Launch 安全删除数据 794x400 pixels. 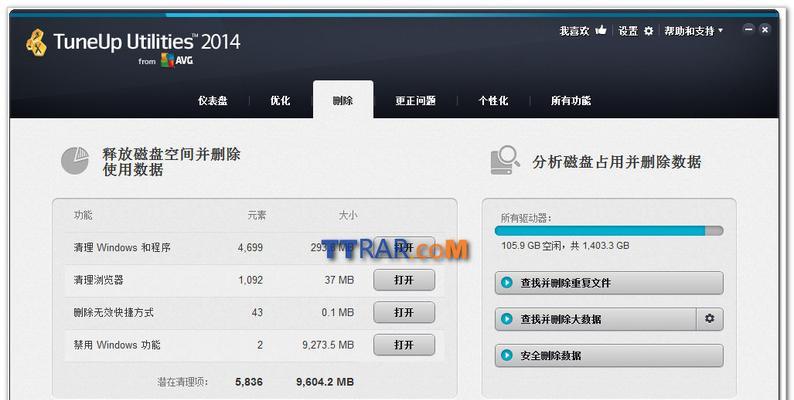point(609,355)
